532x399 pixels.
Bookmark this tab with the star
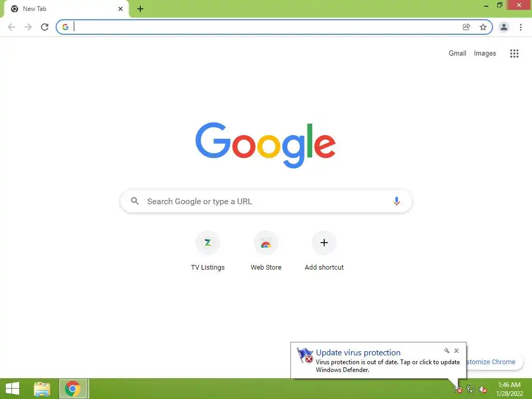(483, 27)
